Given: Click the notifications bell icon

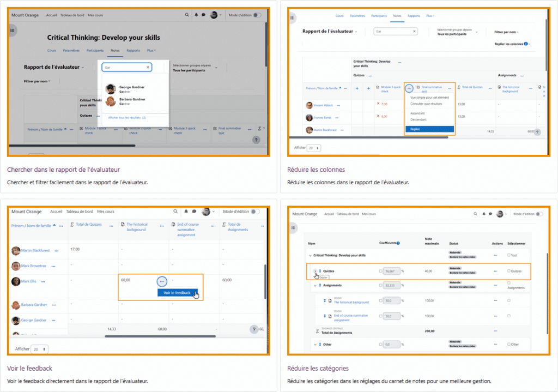Looking at the screenshot, I should [196, 15].
